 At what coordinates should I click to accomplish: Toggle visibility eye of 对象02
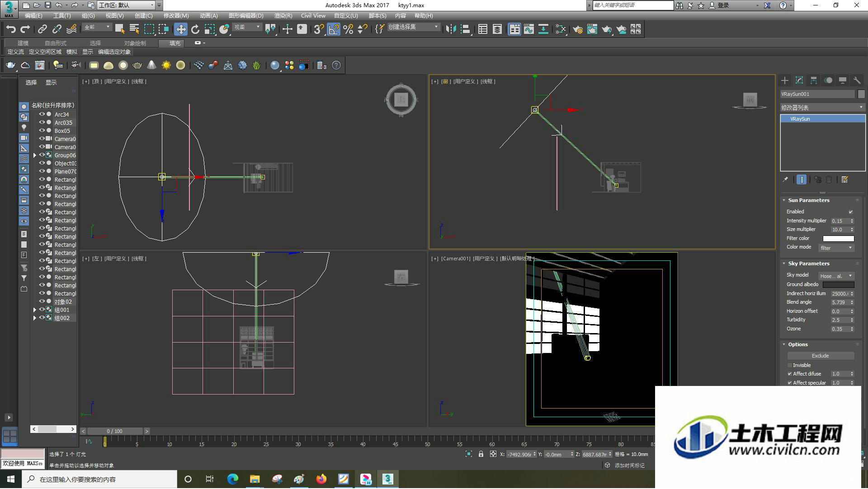click(42, 302)
